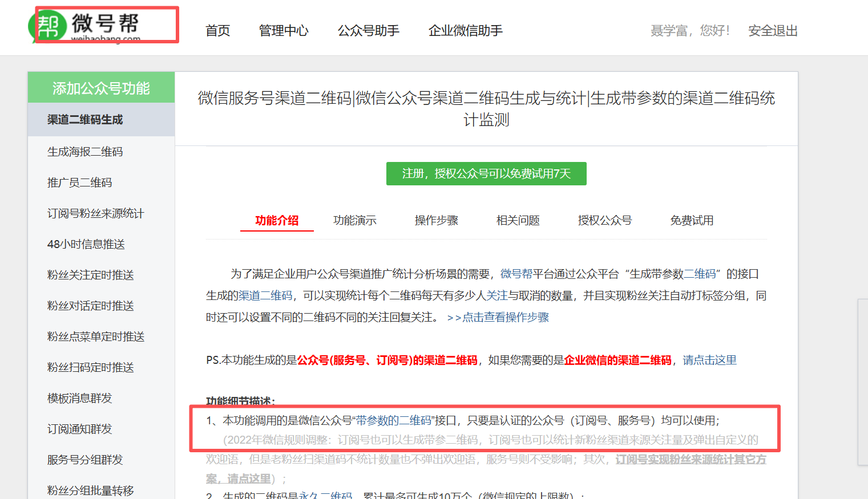Open 订阅号粉丝来源统计 sidebar item

[96, 213]
